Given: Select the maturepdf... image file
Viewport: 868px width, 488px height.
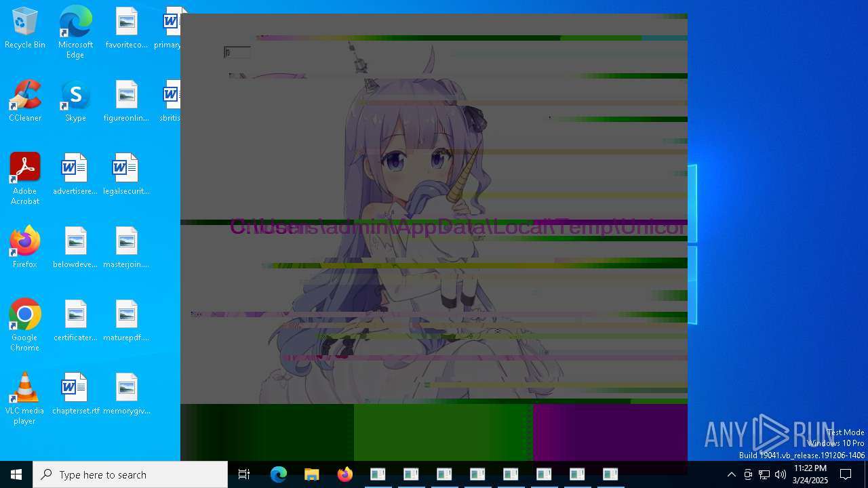Looking at the screenshot, I should click(x=126, y=321).
